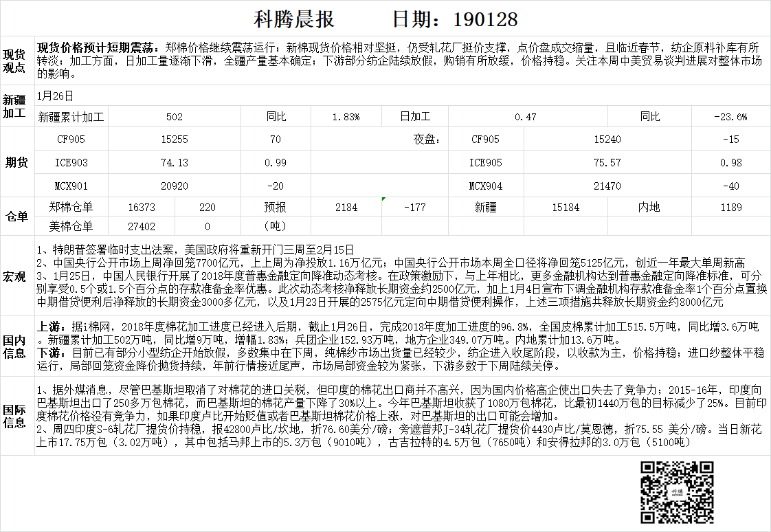Select the cell containing -177

pyautogui.click(x=414, y=207)
